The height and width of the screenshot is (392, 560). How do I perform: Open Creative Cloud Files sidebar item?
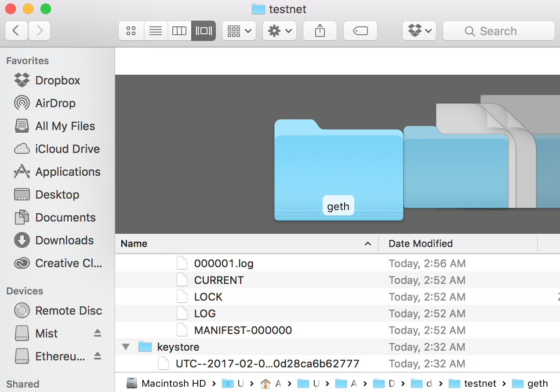(x=57, y=263)
